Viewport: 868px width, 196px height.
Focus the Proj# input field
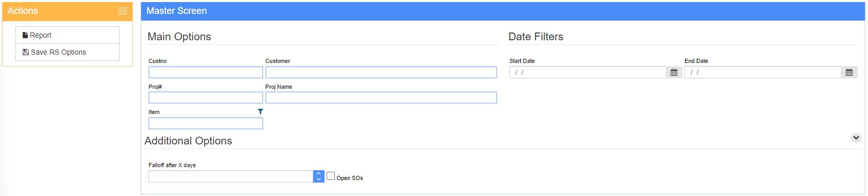tap(206, 97)
